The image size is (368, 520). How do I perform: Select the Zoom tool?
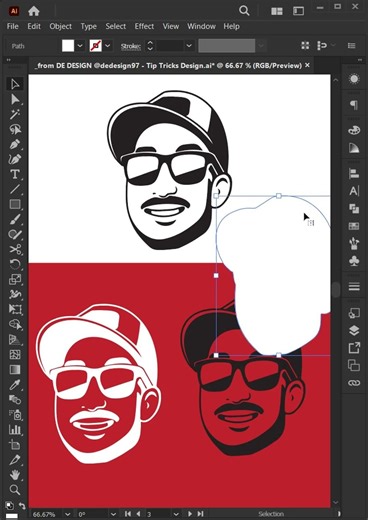(x=15, y=490)
